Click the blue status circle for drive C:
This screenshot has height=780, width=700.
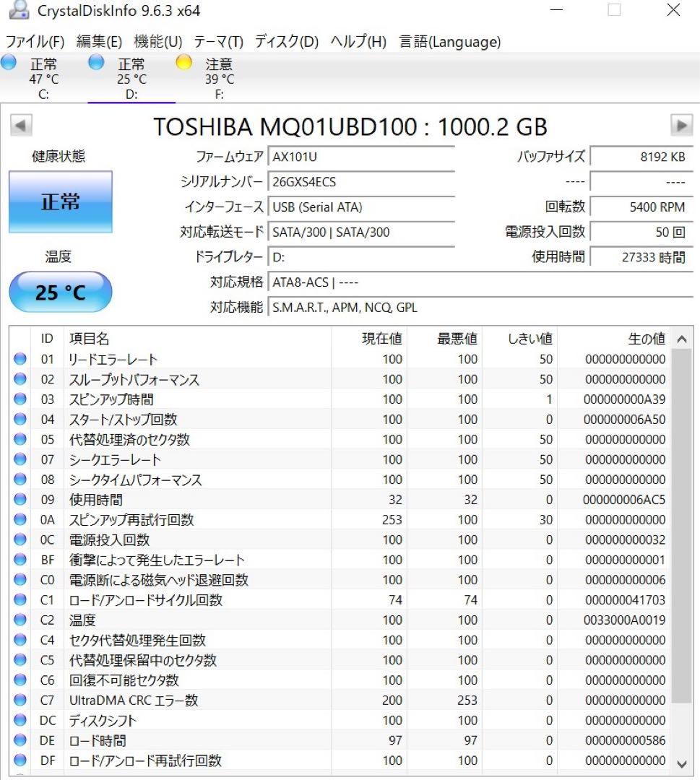tap(9, 62)
